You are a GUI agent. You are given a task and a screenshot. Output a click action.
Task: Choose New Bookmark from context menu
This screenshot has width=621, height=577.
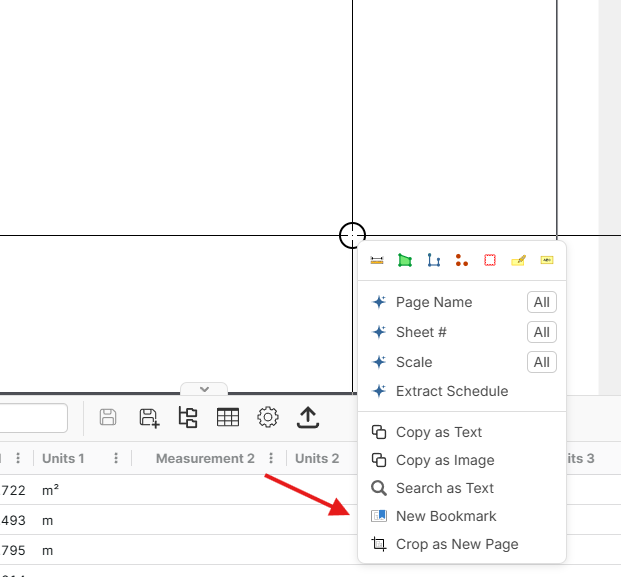pyautogui.click(x=446, y=516)
